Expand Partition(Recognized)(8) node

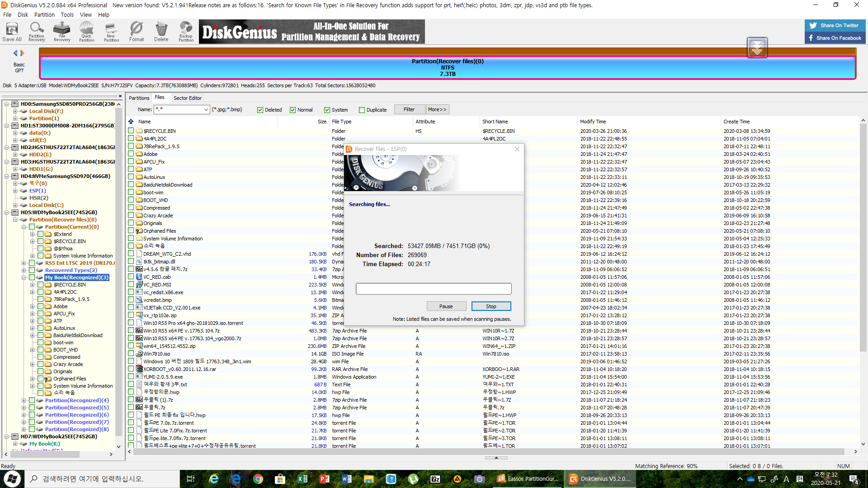24,429
